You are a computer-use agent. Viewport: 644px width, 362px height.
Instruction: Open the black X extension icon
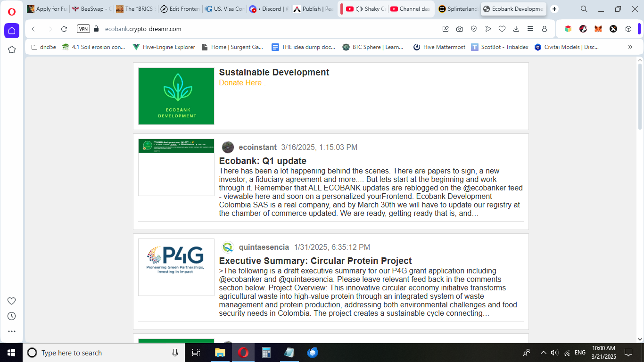(x=613, y=29)
